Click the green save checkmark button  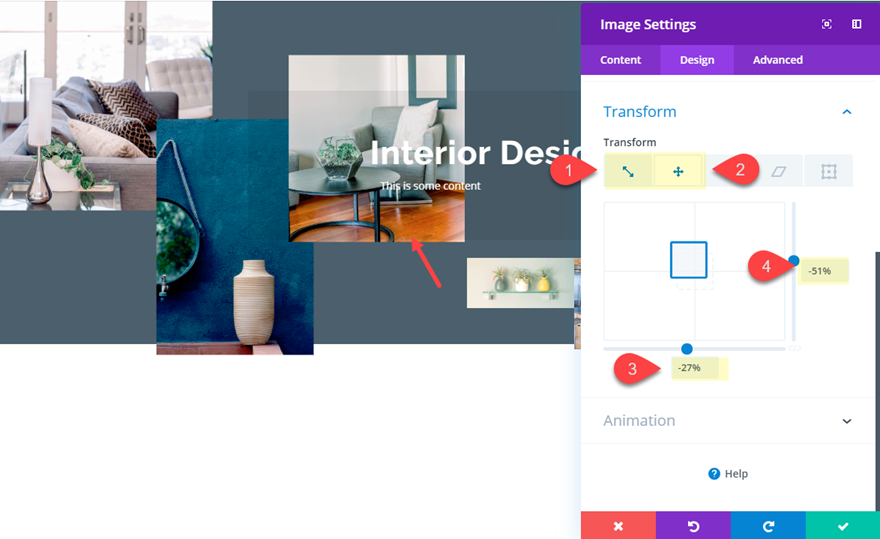point(843,526)
